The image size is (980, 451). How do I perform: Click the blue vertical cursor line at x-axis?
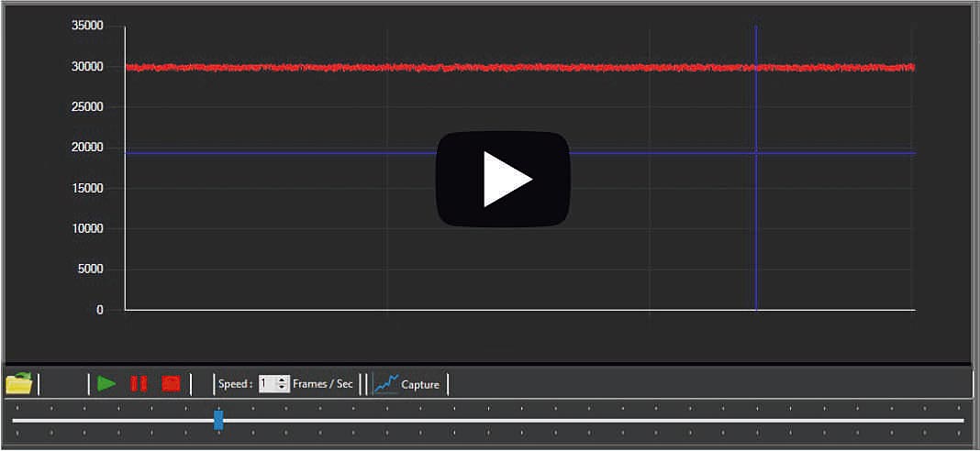point(756,308)
